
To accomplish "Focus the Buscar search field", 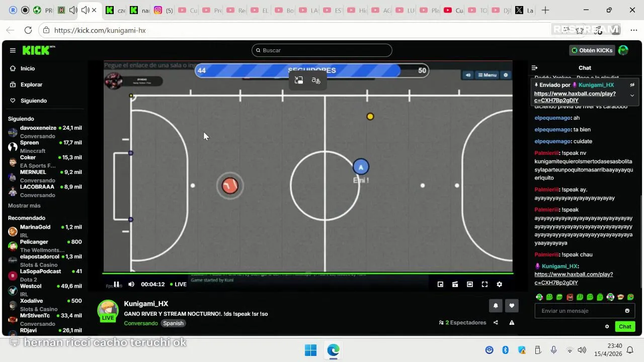I will point(322,50).
